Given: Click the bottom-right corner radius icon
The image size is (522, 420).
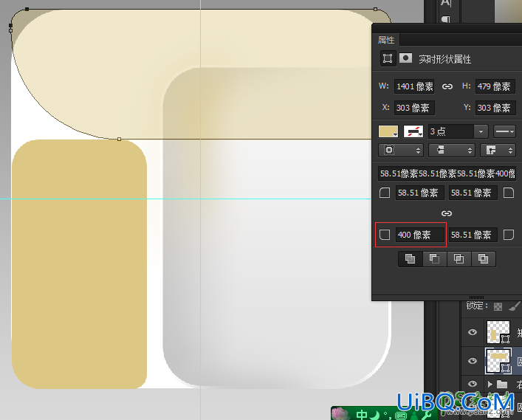Looking at the screenshot, I should click(509, 235).
